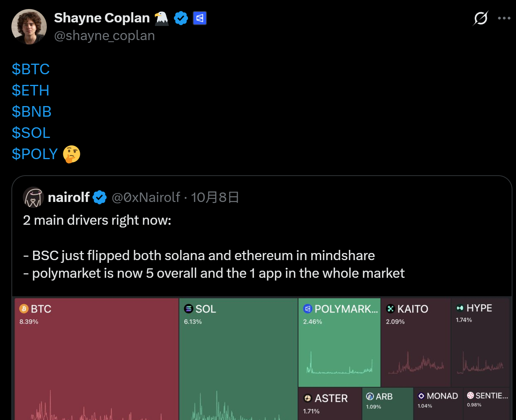Open the $POLY cashtag link
Viewport: 516px width, 420px height.
(x=35, y=154)
